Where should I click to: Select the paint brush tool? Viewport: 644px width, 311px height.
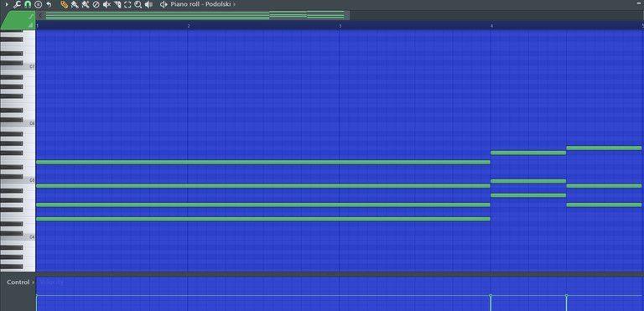tap(75, 4)
